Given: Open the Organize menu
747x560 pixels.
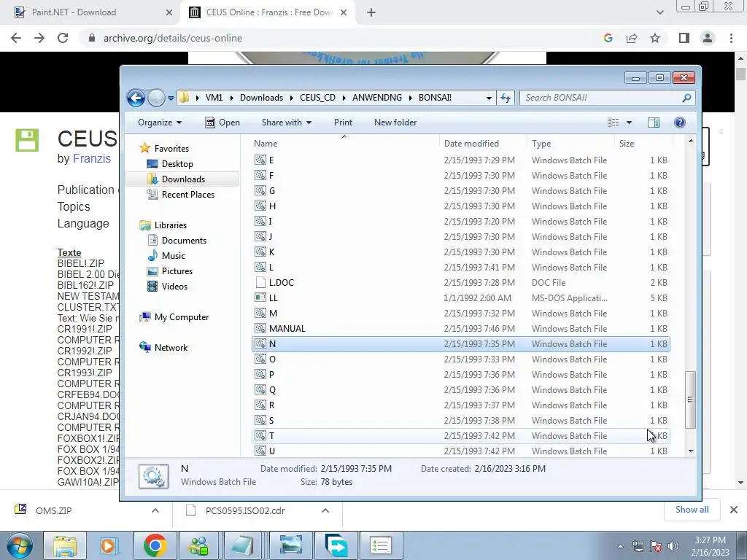Looking at the screenshot, I should tap(160, 122).
